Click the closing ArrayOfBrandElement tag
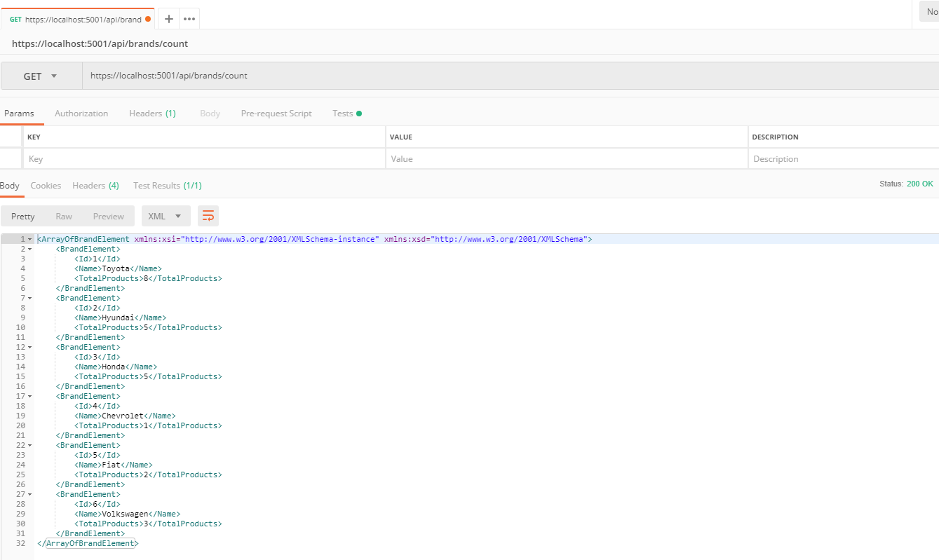939x560 pixels. pyautogui.click(x=88, y=543)
